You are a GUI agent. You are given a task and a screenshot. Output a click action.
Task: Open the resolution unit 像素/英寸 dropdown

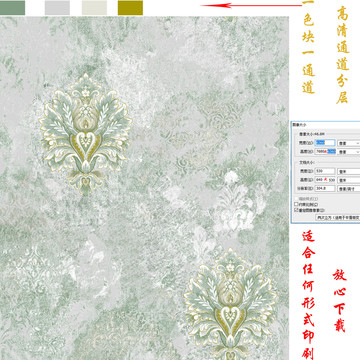click(x=349, y=189)
